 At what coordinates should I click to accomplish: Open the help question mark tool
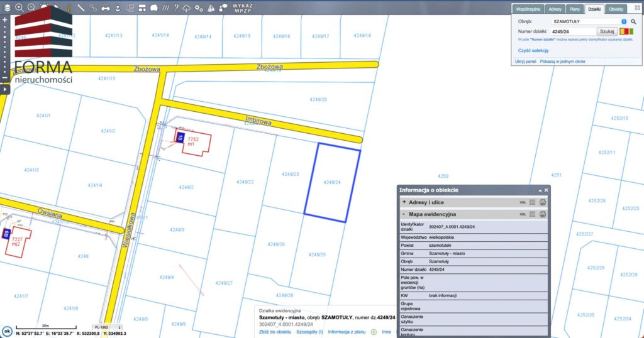pyautogui.click(x=176, y=8)
